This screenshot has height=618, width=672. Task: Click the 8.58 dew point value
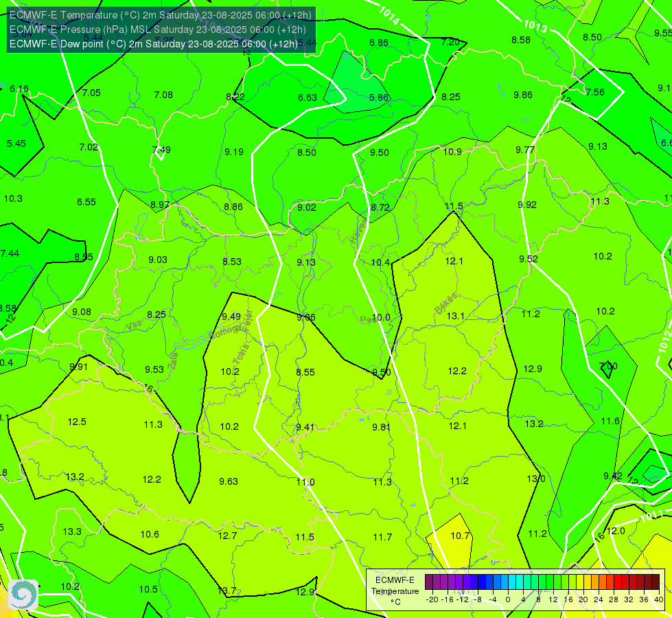tap(521, 39)
